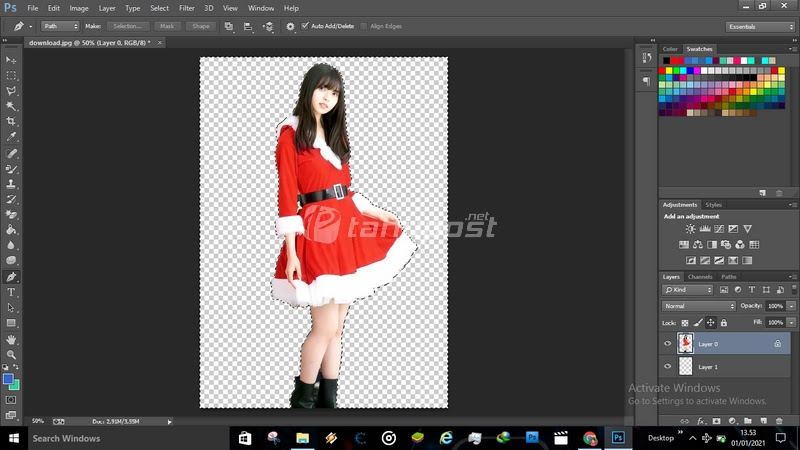Select the Eyedropper tool
Viewport: 800px width, 450px height.
click(11, 137)
